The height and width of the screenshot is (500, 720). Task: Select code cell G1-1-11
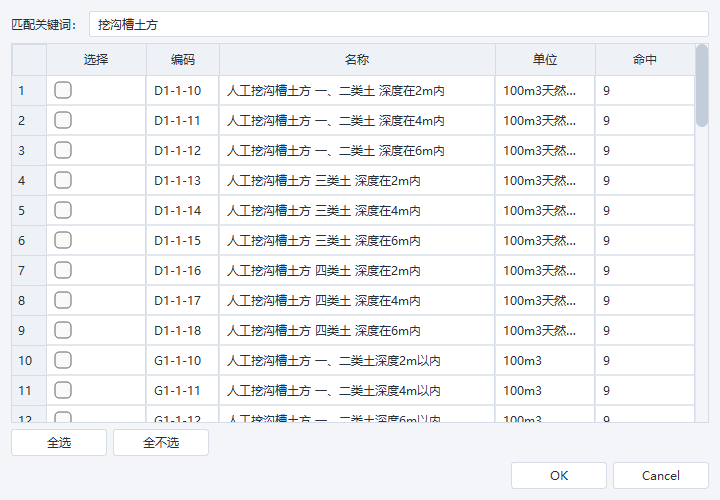[183, 390]
